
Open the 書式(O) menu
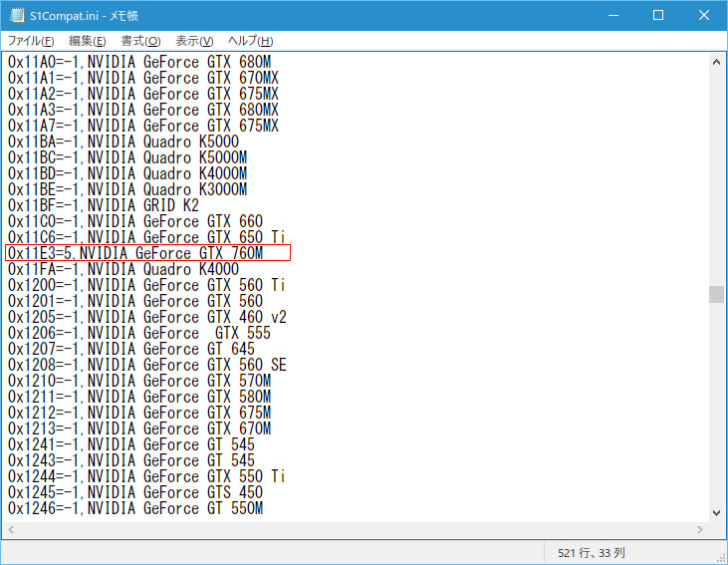[x=140, y=41]
